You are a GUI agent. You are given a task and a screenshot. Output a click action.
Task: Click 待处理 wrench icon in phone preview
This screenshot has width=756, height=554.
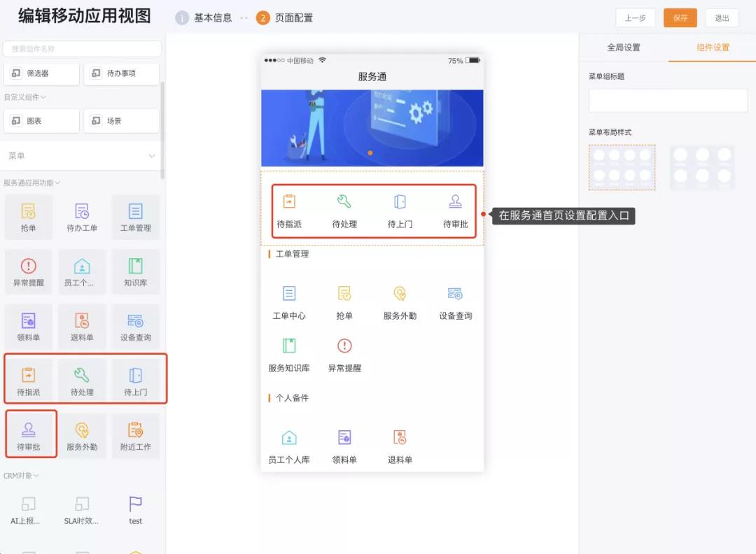tap(344, 201)
